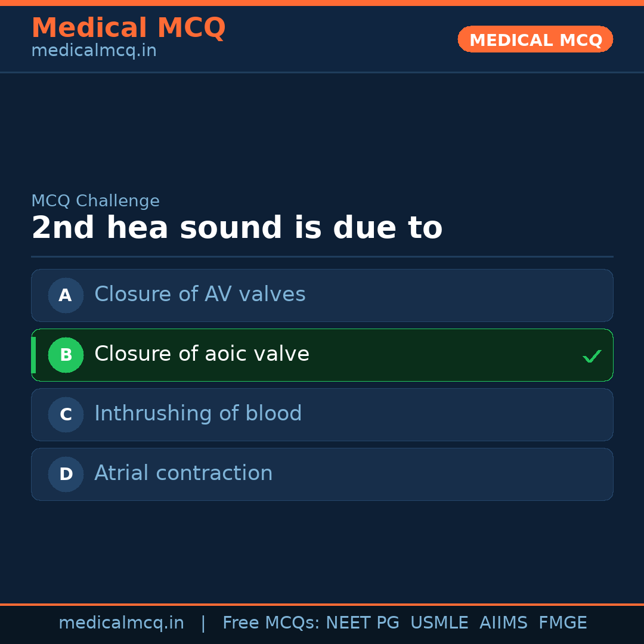Select answer C, Inthrushing of blood
This screenshot has height=644, width=644.
click(322, 414)
